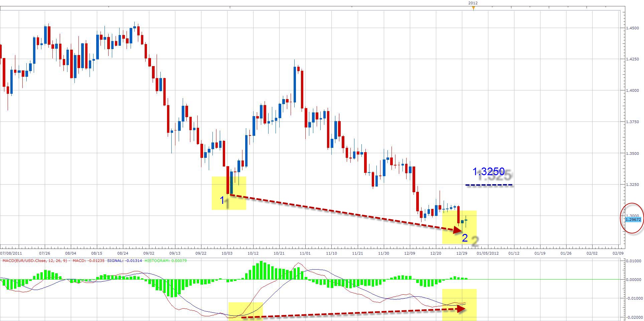Click the 08/04 date label
The image size is (644, 321).
click(71, 253)
